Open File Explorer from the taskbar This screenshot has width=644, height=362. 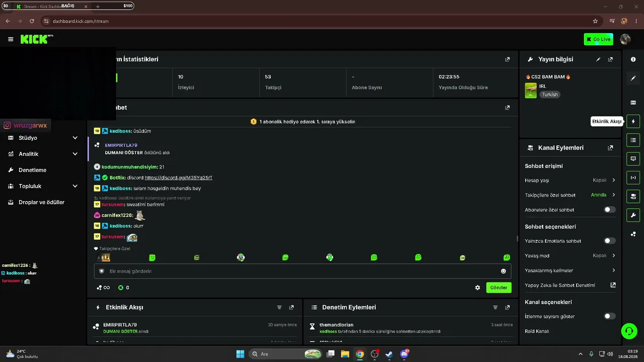click(x=345, y=354)
